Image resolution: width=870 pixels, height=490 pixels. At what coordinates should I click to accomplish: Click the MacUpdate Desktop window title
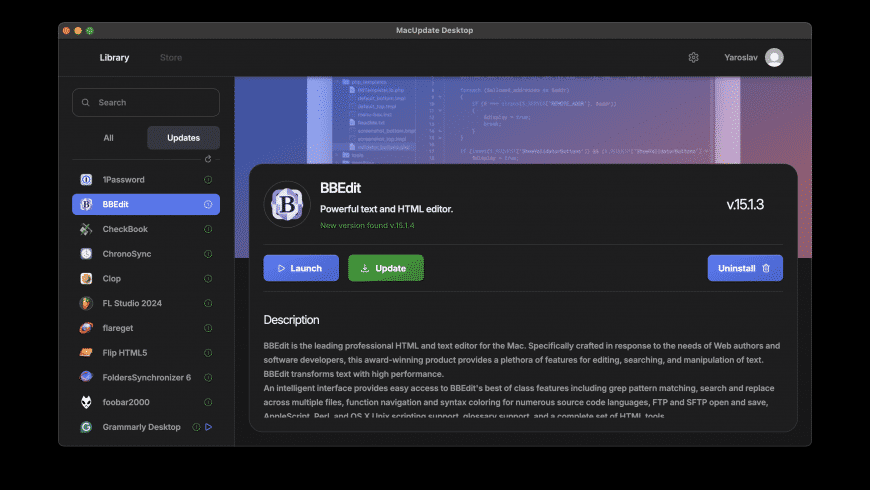pyautogui.click(x=434, y=31)
